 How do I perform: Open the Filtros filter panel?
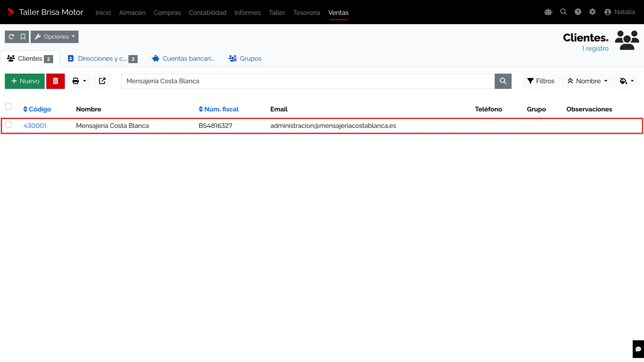click(541, 81)
